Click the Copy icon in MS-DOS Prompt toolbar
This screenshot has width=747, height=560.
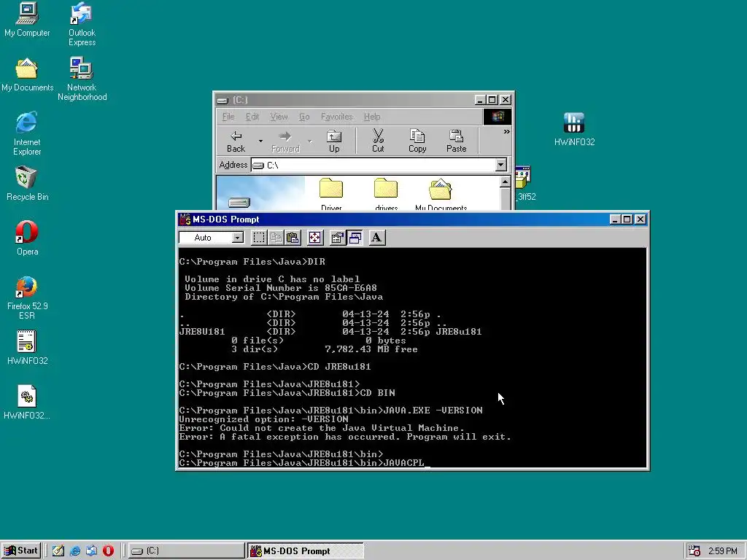pos(276,238)
